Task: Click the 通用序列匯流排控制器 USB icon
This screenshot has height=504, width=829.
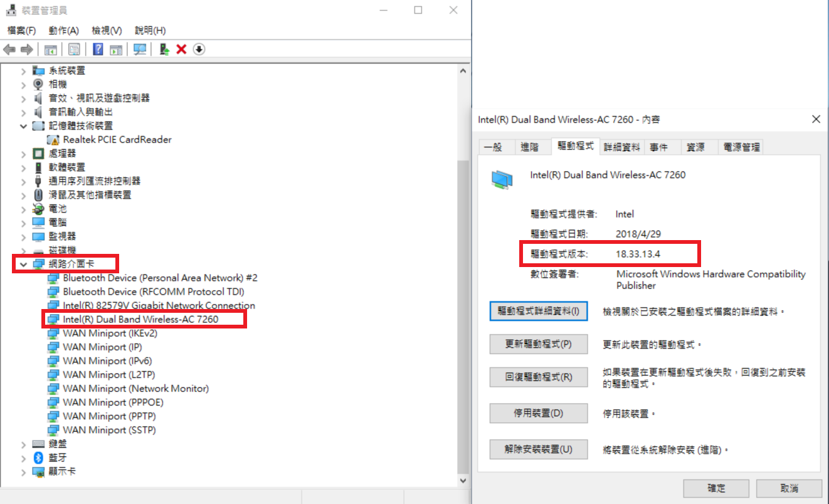Action: pyautogui.click(x=38, y=181)
